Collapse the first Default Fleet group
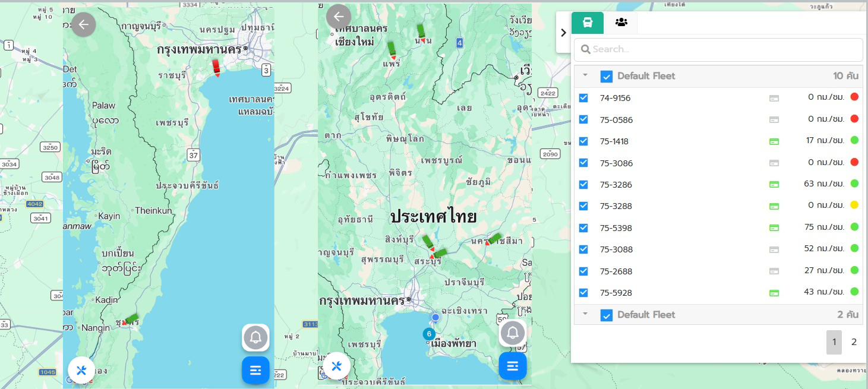The height and width of the screenshot is (389, 868). point(585,75)
